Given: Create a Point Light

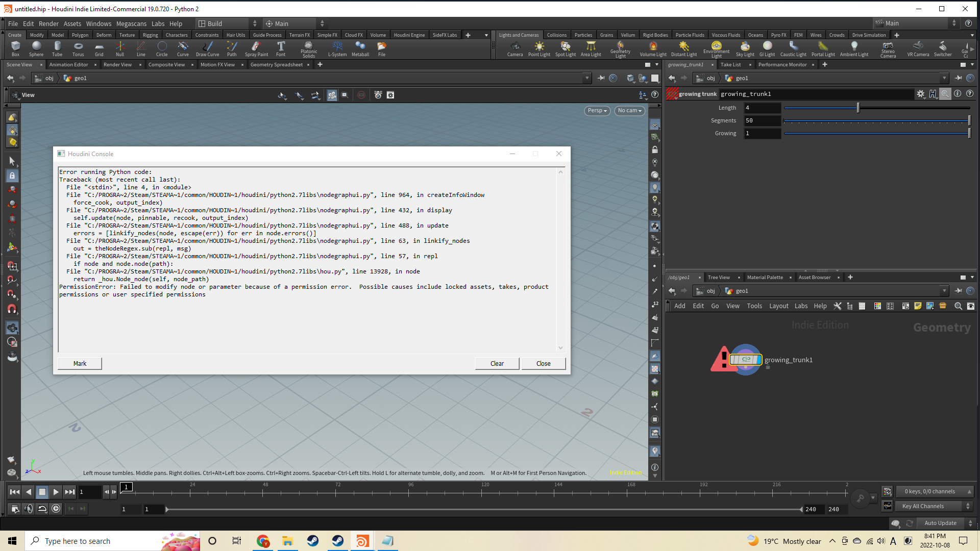Looking at the screenshot, I should pos(539,48).
